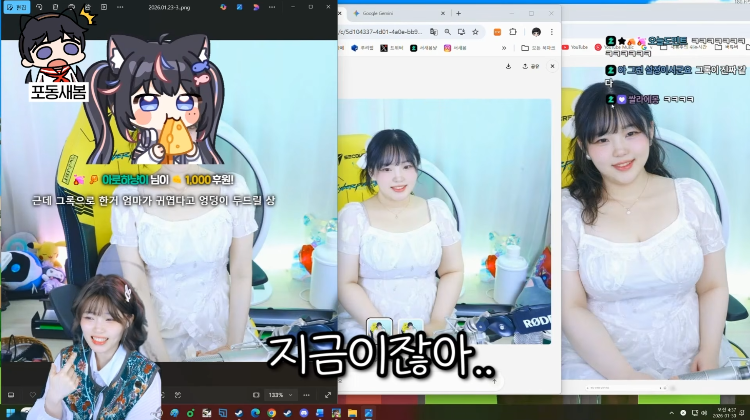Toggle favorite heart in Photos bottom bar
The width and height of the screenshot is (750, 420).
pyautogui.click(x=33, y=395)
